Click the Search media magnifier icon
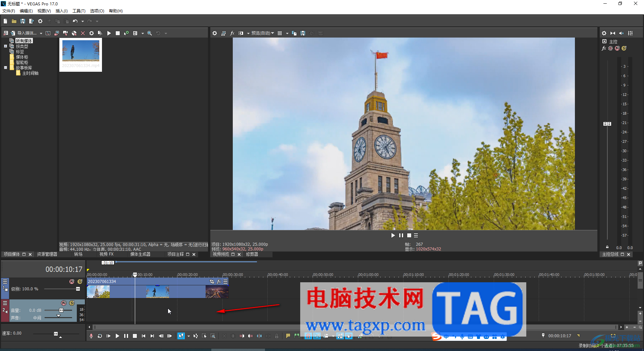This screenshot has width=644, height=351. [150, 33]
